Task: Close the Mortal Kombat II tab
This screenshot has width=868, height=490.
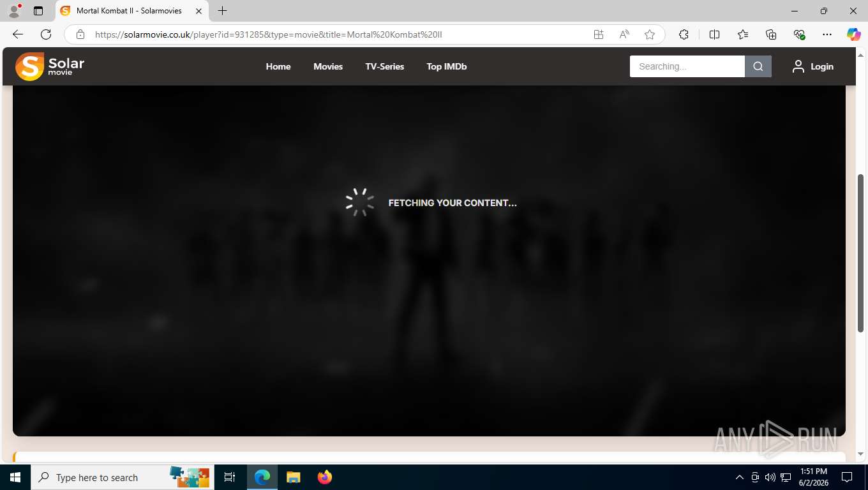Action: click(198, 11)
